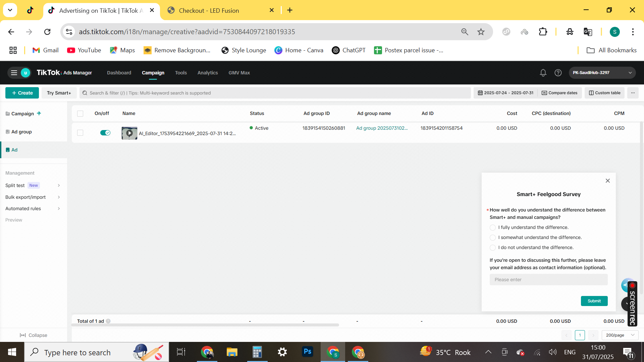Open the help question mark icon
Screen dimensions: 644x362
[558, 73]
